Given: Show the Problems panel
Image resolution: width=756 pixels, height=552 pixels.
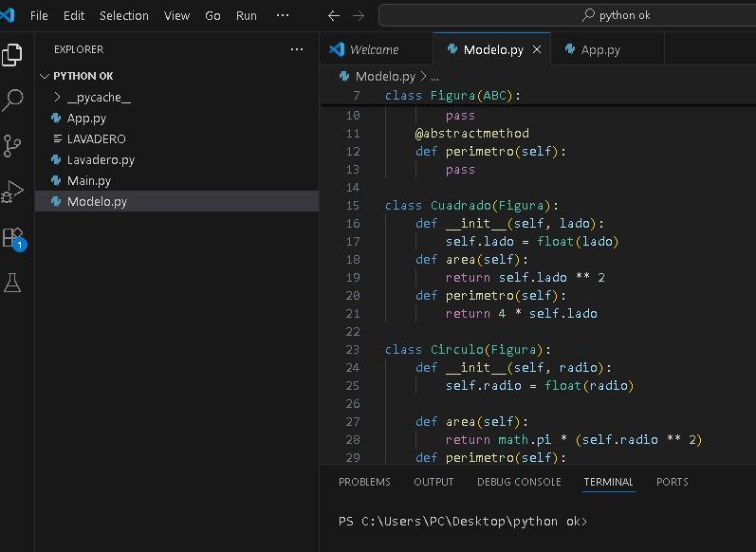Looking at the screenshot, I should (364, 482).
